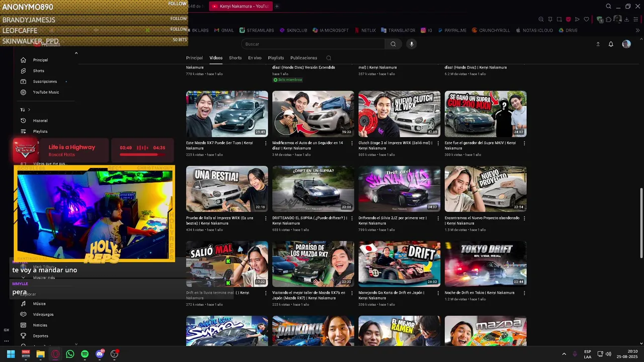The width and height of the screenshot is (644, 362).
Task: Open Deportes in the explore section
Action: coord(41,336)
